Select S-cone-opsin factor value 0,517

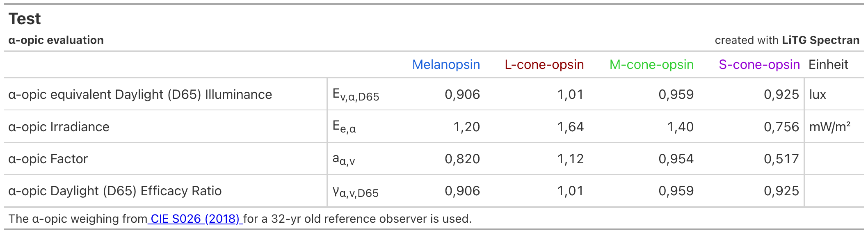[781, 159]
